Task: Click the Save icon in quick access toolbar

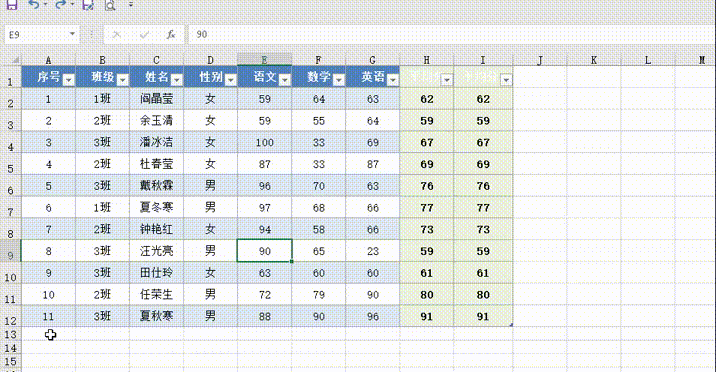Action: pyautogui.click(x=11, y=5)
